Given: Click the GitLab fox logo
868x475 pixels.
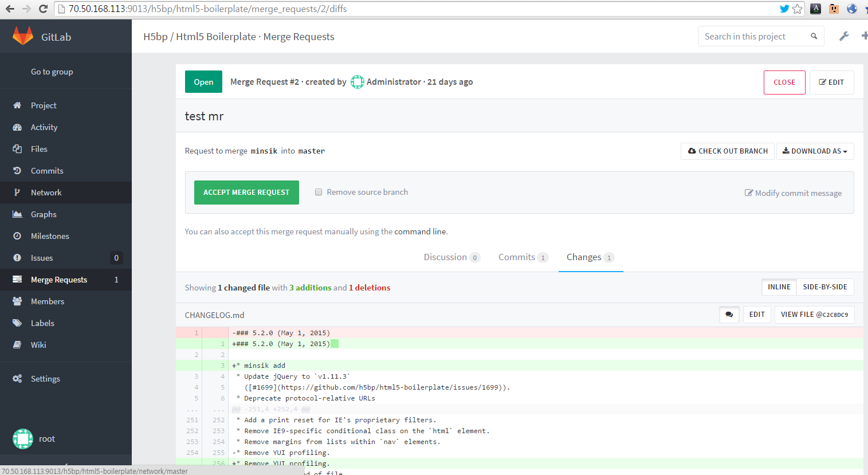Looking at the screenshot, I should coord(23,36).
